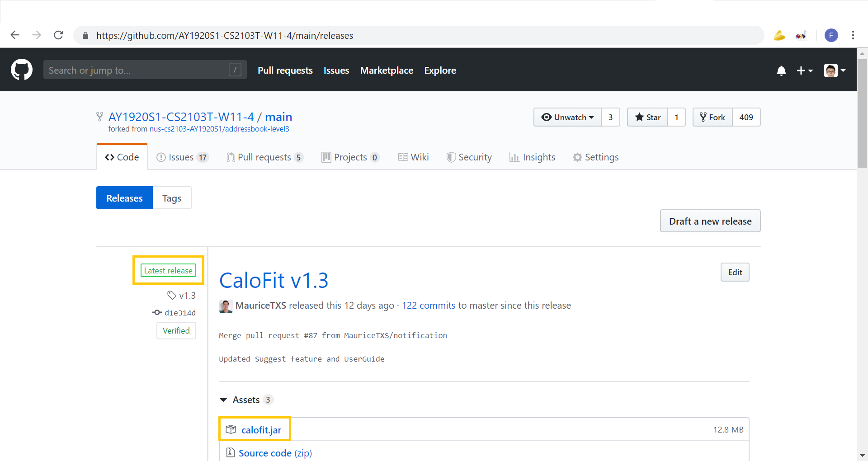This screenshot has width=868, height=461.
Task: Fork the repository
Action: 712,117
